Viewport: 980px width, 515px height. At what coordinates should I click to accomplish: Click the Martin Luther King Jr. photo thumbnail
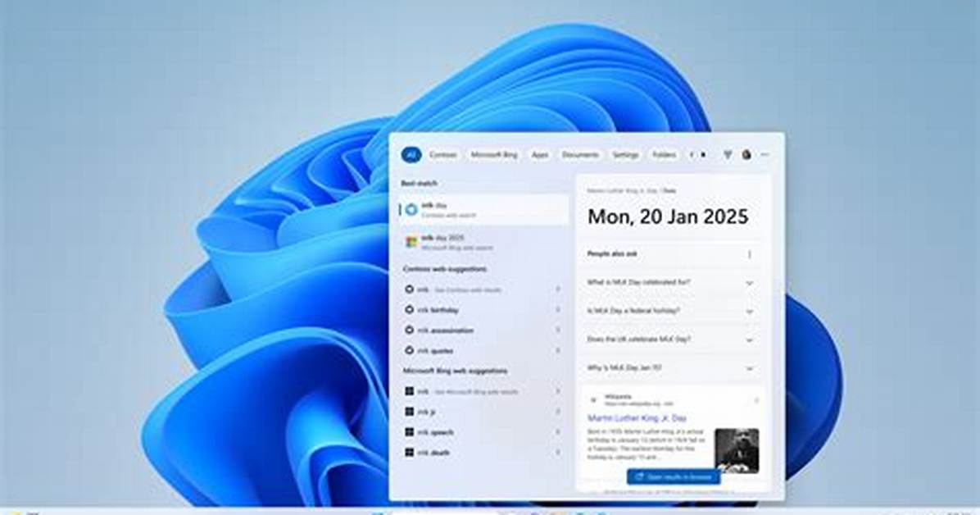[737, 450]
